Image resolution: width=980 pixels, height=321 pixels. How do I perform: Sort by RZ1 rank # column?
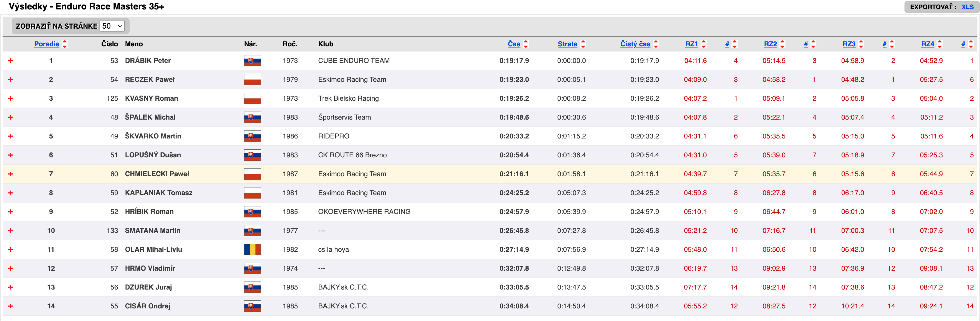click(727, 44)
